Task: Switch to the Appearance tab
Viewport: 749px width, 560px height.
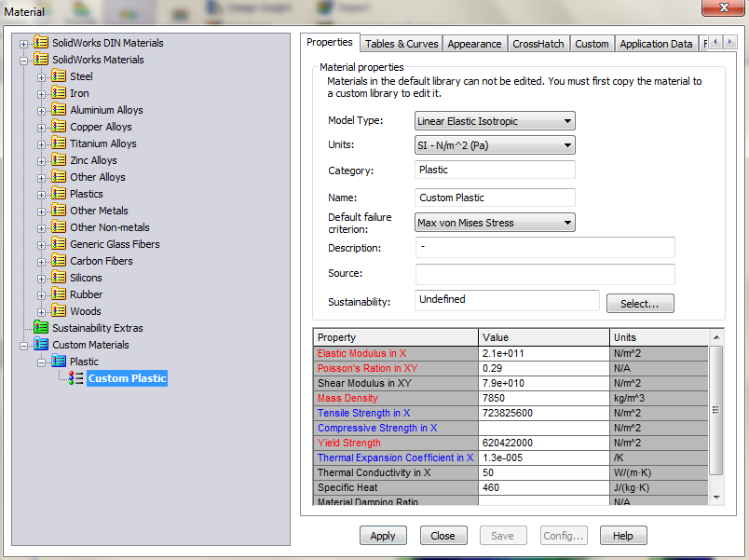Action: (x=474, y=44)
